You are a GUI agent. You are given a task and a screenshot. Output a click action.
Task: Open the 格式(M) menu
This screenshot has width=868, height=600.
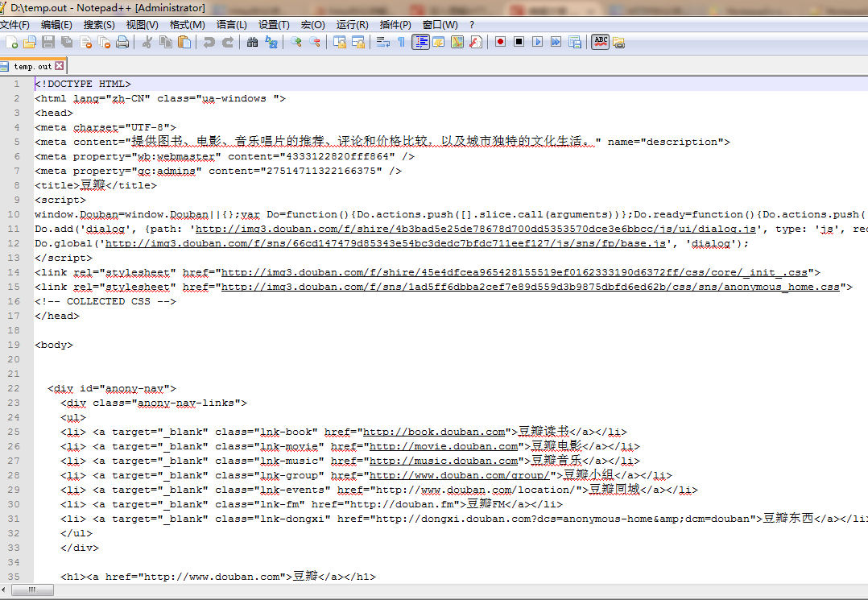coord(187,24)
